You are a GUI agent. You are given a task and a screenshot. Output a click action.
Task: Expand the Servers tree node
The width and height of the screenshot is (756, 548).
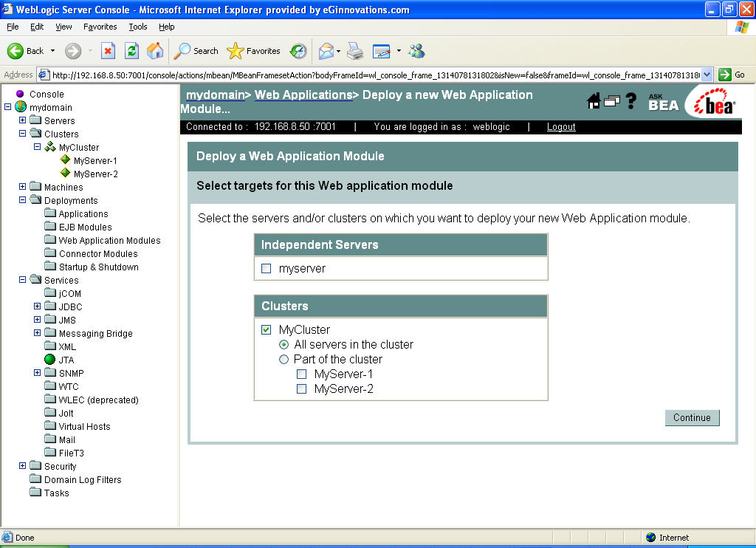(x=23, y=120)
